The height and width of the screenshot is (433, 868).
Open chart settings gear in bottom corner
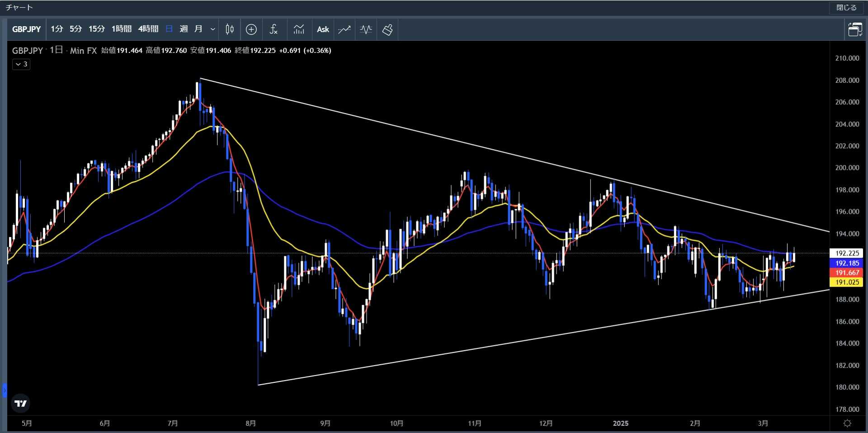pos(847,424)
